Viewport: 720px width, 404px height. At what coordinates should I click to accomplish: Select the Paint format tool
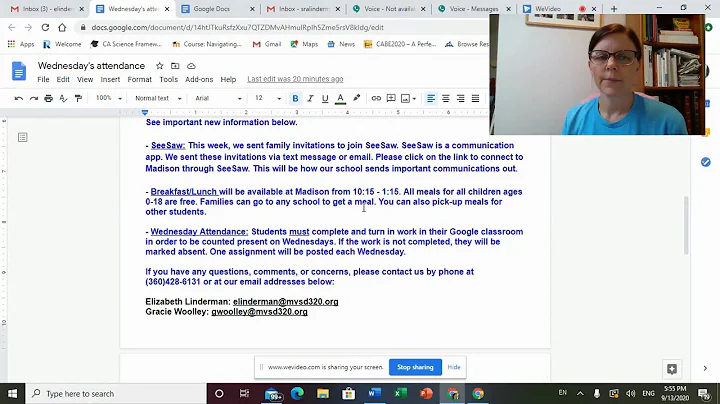(79, 98)
